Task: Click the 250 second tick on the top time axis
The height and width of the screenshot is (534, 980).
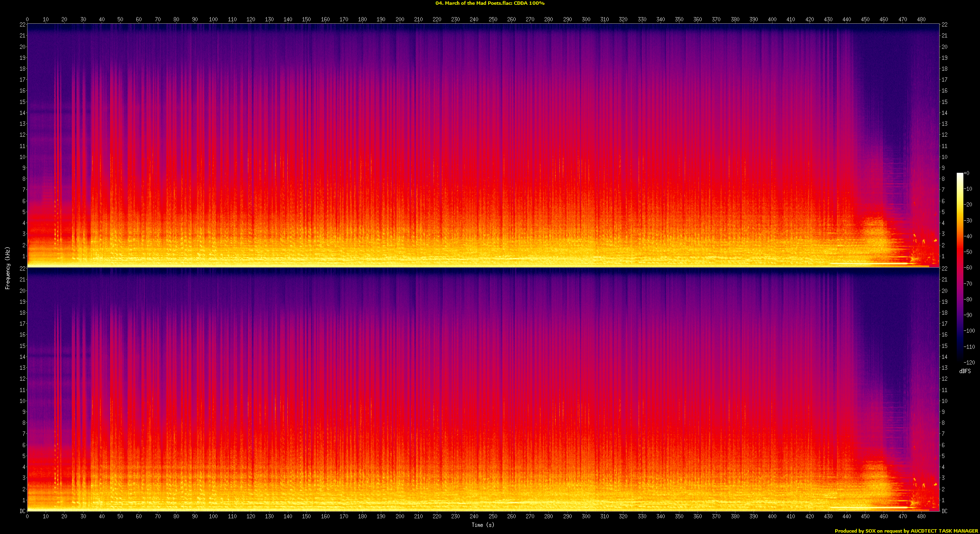Action: [493, 19]
